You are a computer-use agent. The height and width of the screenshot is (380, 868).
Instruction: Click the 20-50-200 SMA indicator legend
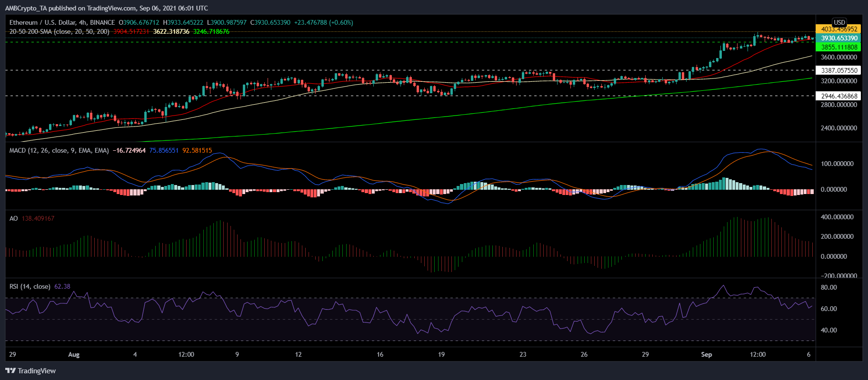(59, 31)
